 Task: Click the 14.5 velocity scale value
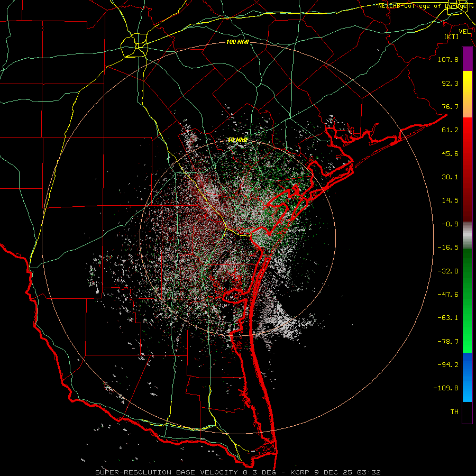[450, 200]
